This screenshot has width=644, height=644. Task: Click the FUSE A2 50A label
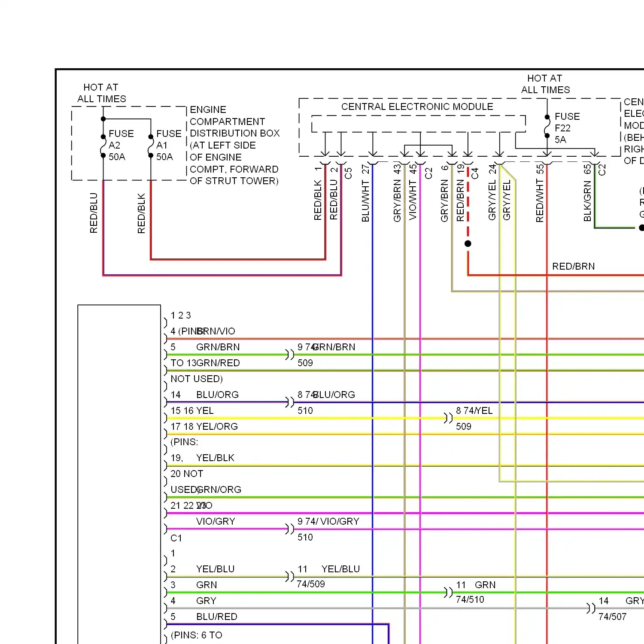pyautogui.click(x=121, y=145)
